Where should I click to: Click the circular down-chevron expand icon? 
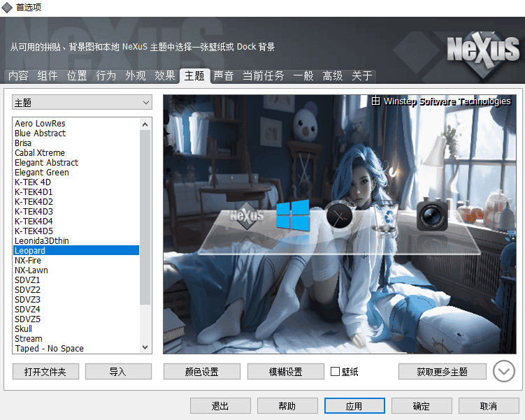click(x=503, y=371)
